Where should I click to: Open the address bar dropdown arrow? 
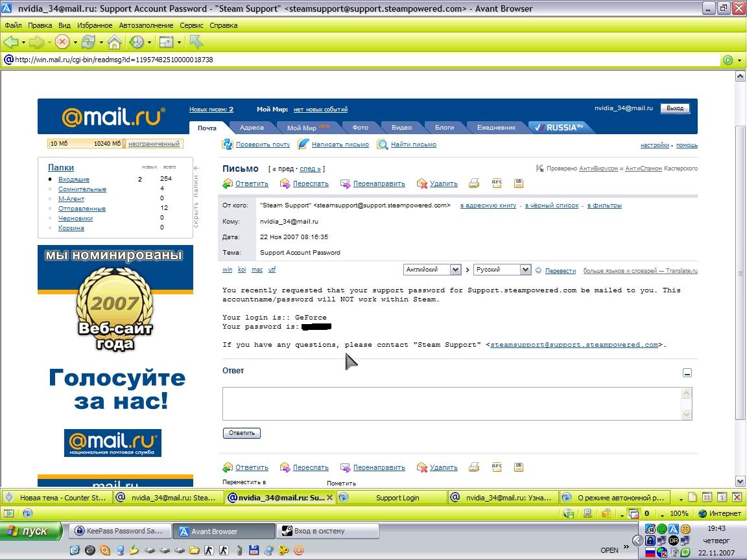pyautogui.click(x=739, y=60)
